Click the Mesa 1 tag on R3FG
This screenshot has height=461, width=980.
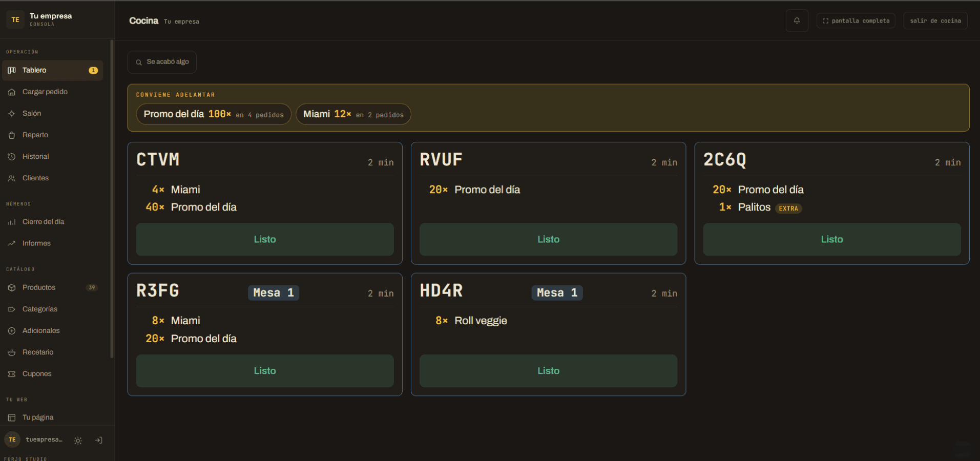[x=274, y=292]
